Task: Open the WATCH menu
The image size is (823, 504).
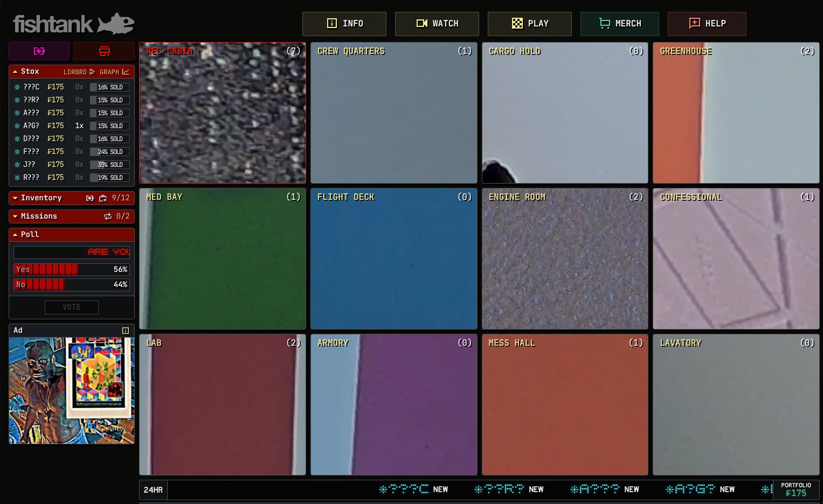Action: tap(437, 24)
